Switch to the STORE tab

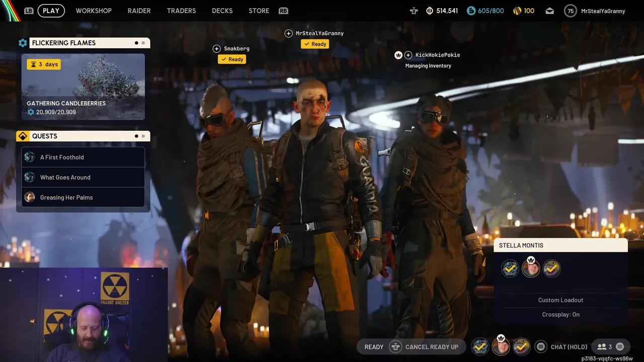tap(259, 11)
